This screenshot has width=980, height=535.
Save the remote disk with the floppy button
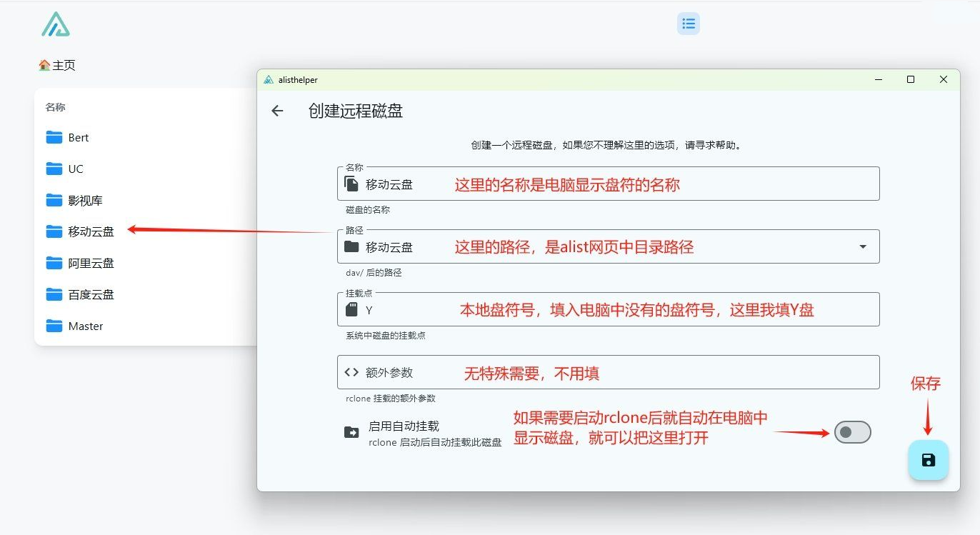928,459
